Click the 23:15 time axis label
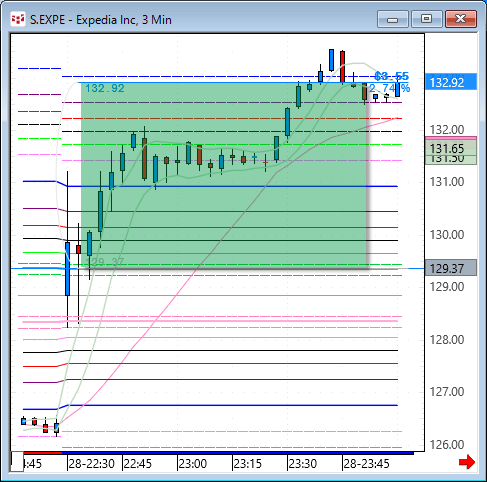The height and width of the screenshot is (482, 487). [248, 464]
